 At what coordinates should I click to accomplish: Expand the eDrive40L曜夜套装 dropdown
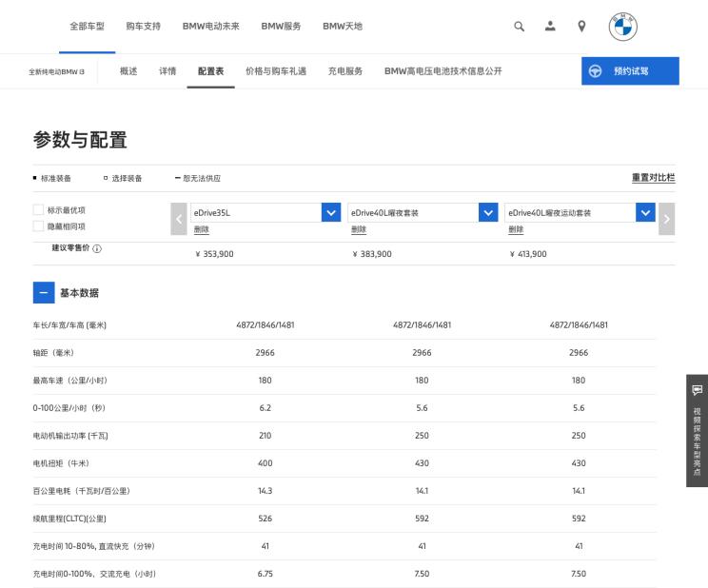[x=488, y=213]
